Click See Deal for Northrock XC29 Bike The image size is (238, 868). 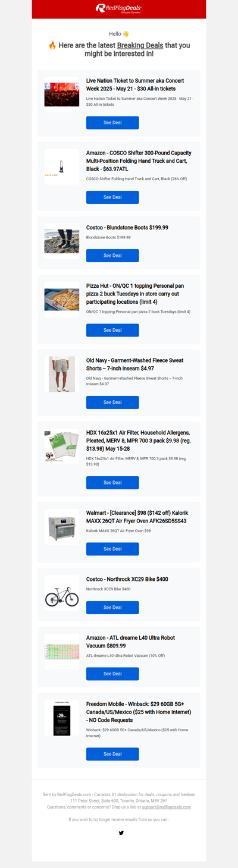click(x=112, y=608)
